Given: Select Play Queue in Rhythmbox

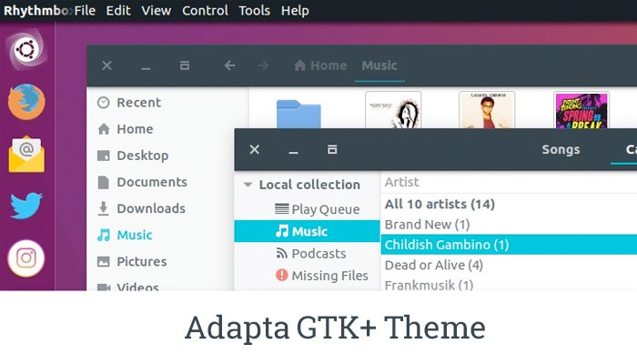Looking at the screenshot, I should click(x=318, y=209).
